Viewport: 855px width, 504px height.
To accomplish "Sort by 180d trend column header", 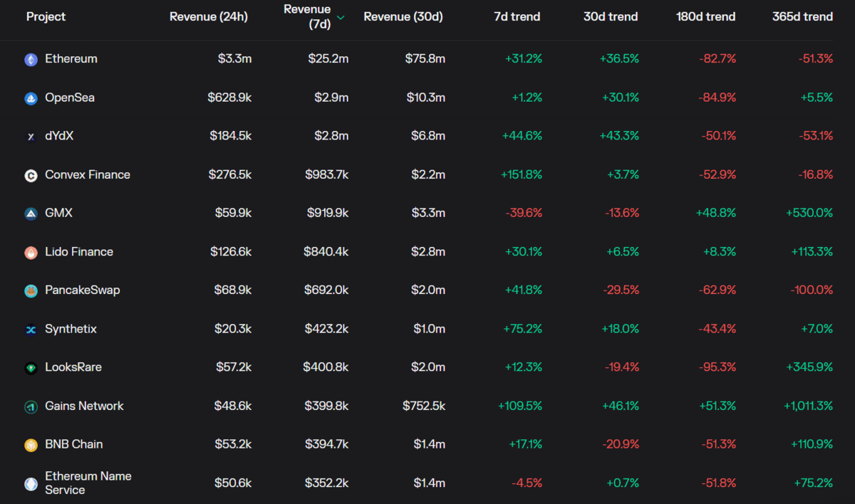I will click(x=706, y=16).
